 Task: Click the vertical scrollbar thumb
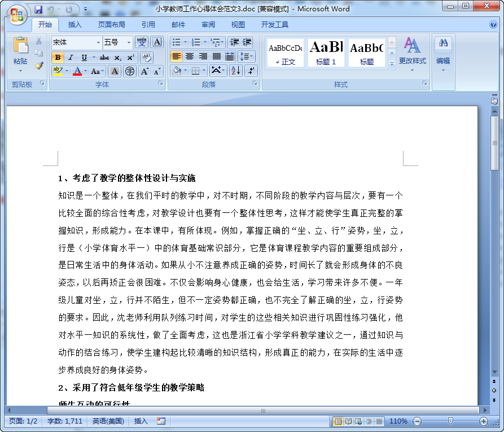click(494, 143)
